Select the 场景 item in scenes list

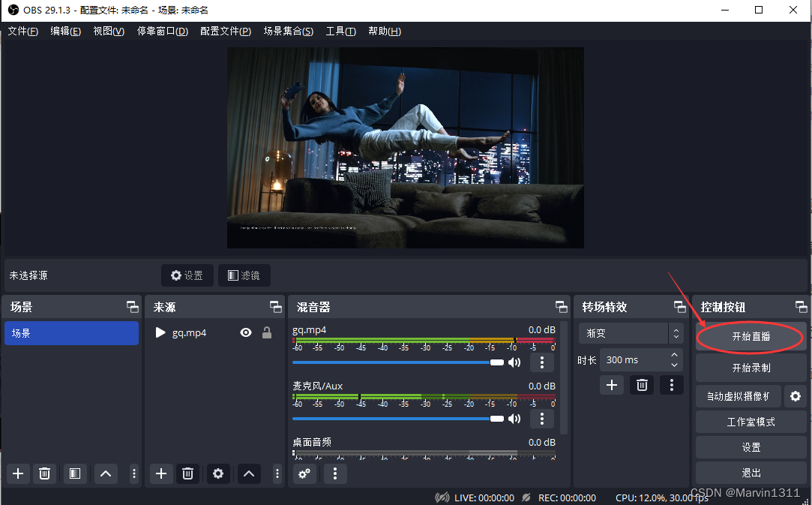[x=71, y=332]
